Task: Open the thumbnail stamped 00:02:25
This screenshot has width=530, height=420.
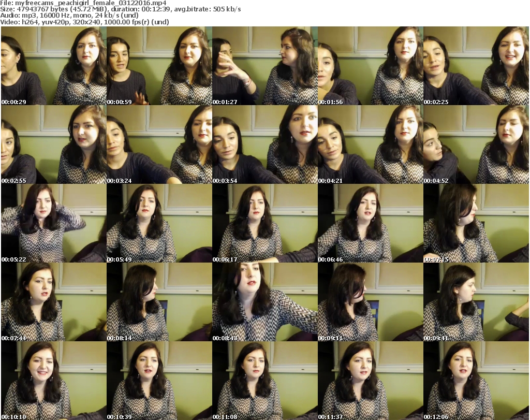Action: [x=476, y=66]
